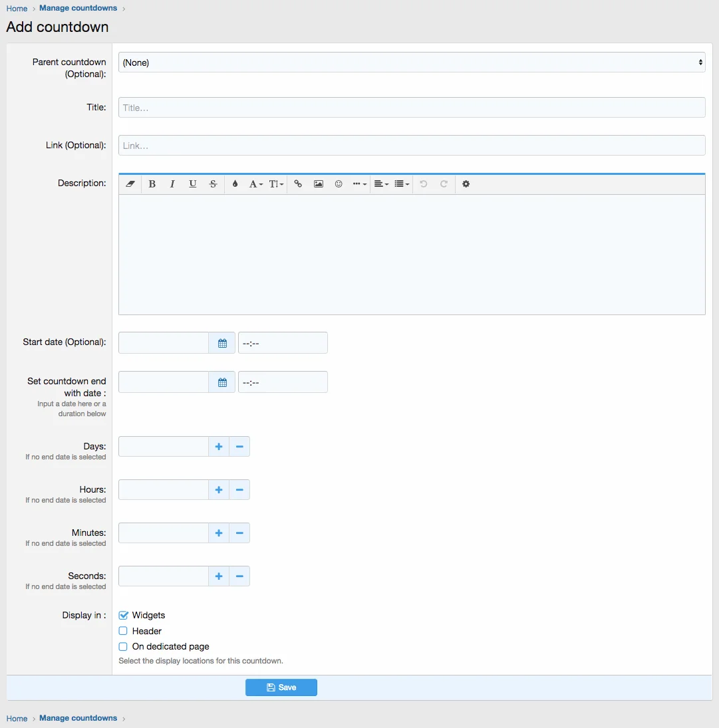Click the insert image icon
This screenshot has height=728, width=719.
tap(319, 184)
